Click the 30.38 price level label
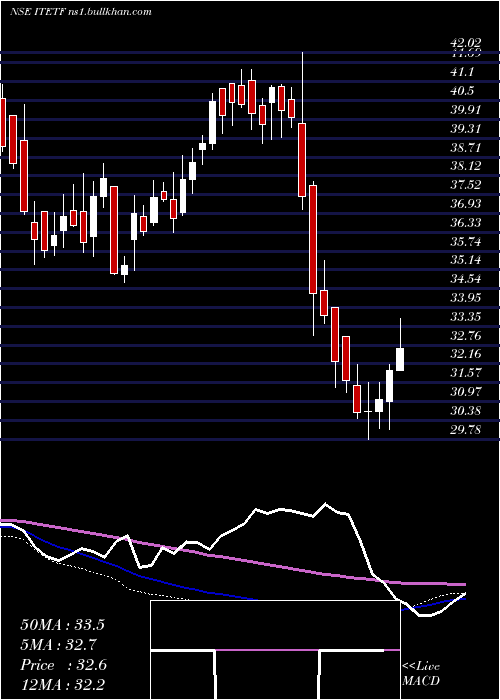 (x=466, y=411)
